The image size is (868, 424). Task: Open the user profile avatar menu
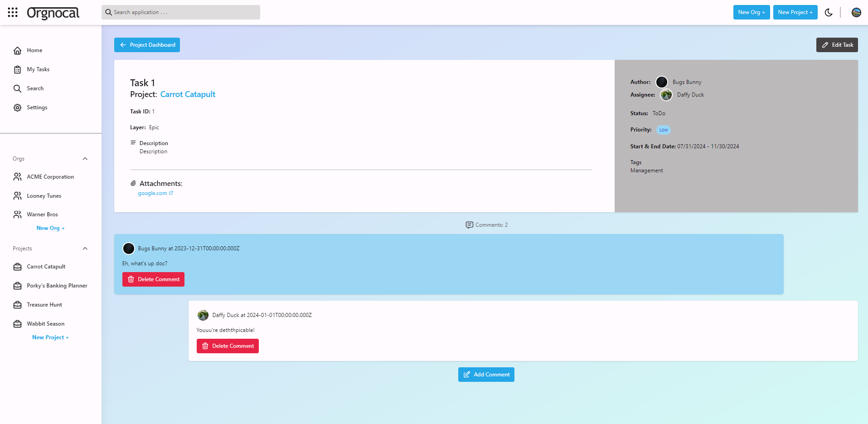(x=856, y=12)
